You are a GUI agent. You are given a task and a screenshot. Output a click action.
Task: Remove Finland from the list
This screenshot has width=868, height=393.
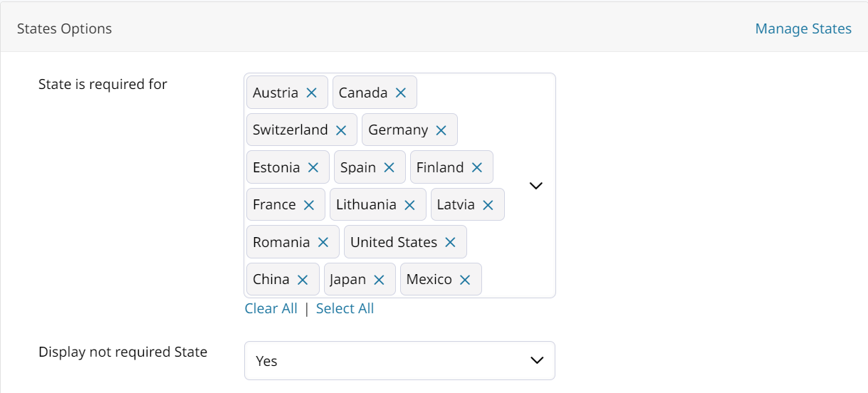(x=476, y=167)
